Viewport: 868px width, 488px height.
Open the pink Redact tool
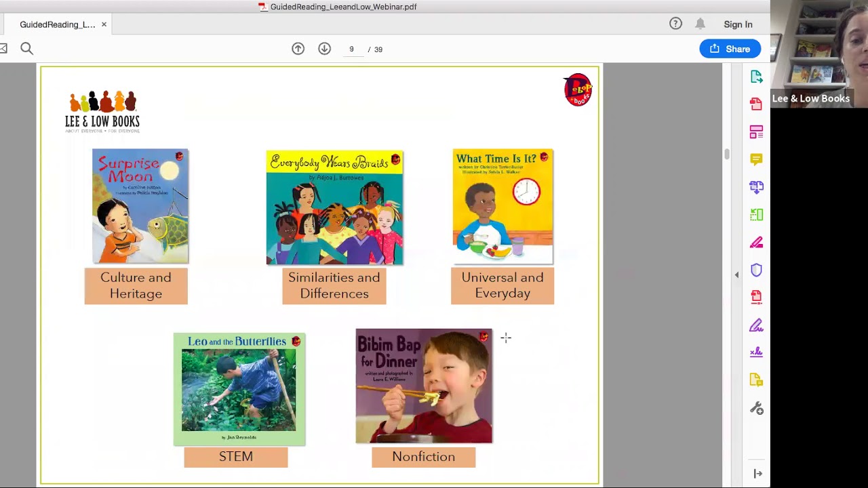point(756,243)
